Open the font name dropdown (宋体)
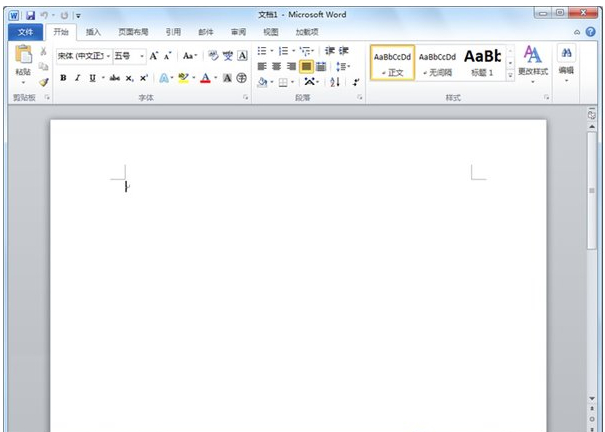This screenshot has height=432, width=605. tap(108, 56)
